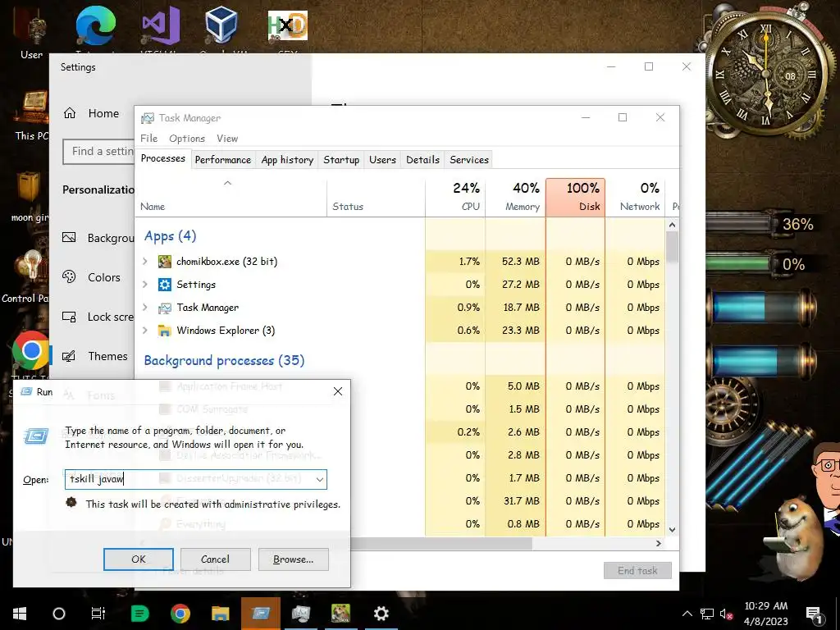Open the green notes app on taskbar
Viewport: 840px width, 630px height.
click(139, 614)
